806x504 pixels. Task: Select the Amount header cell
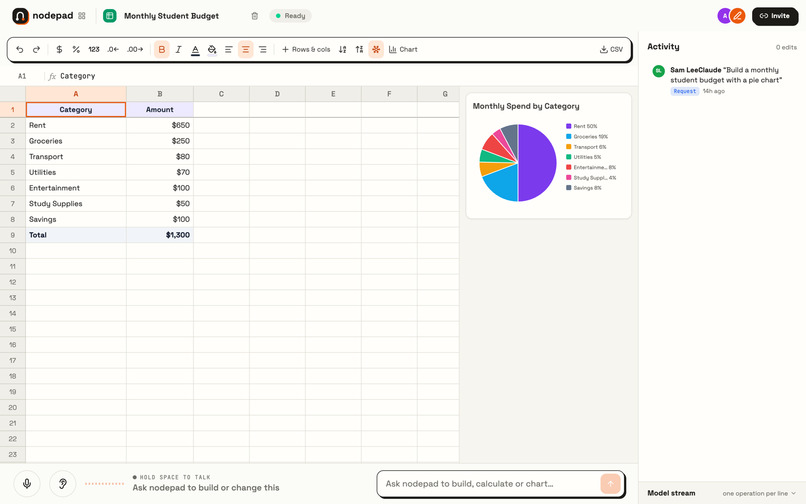[x=160, y=110]
